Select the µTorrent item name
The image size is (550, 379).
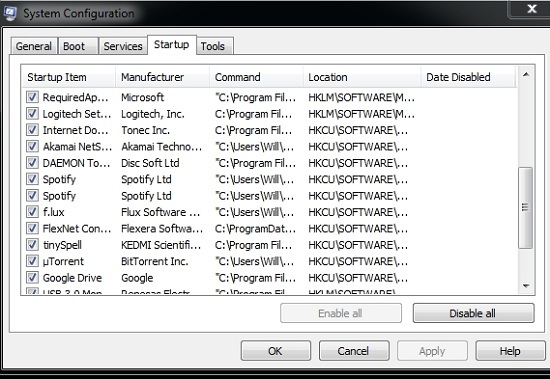[x=63, y=261]
